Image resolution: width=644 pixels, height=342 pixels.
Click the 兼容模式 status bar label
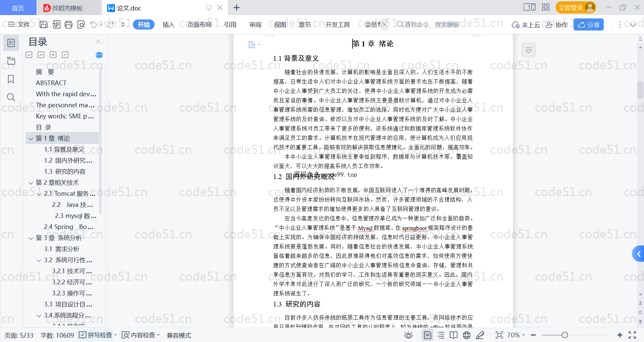point(179,335)
